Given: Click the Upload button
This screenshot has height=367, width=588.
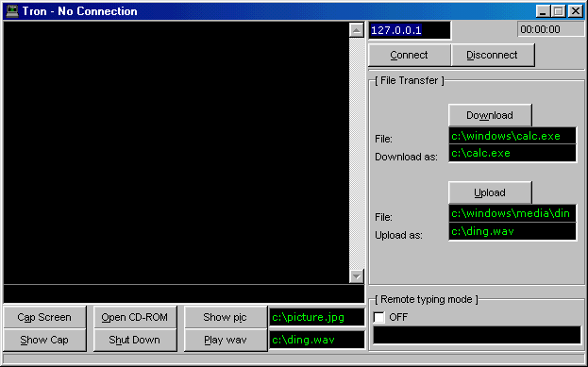Looking at the screenshot, I should pyautogui.click(x=490, y=192).
